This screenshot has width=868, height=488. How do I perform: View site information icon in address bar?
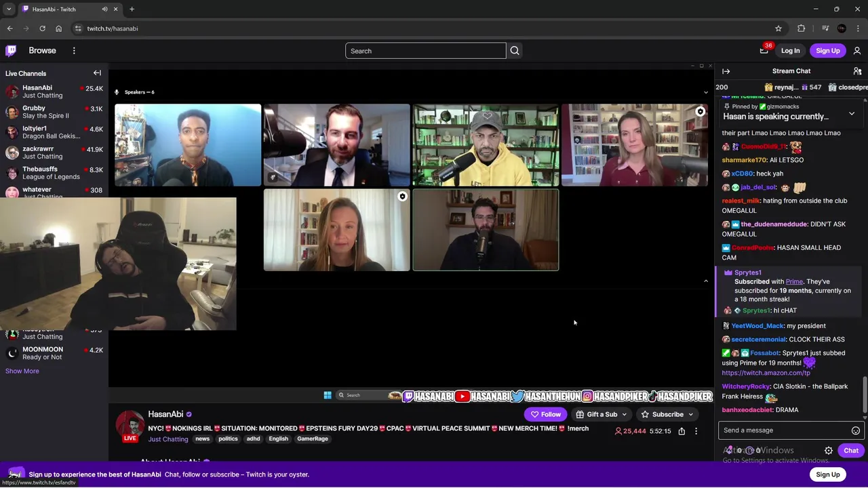click(78, 28)
